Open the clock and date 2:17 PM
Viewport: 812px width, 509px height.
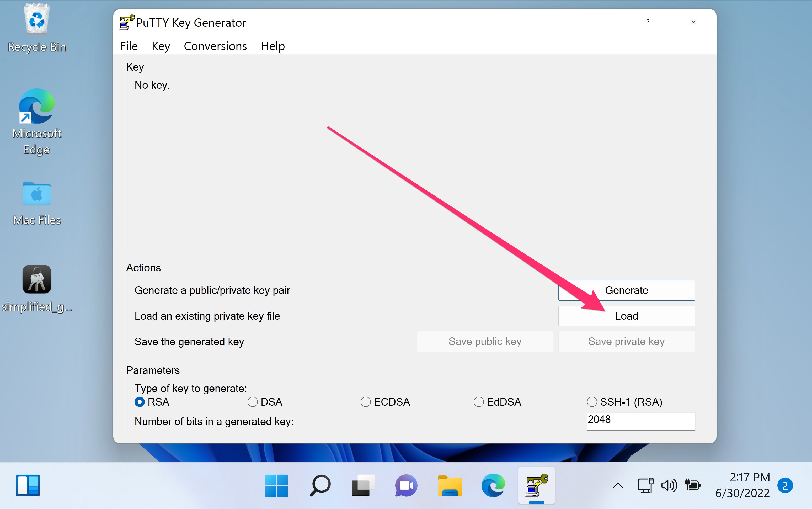click(x=743, y=485)
